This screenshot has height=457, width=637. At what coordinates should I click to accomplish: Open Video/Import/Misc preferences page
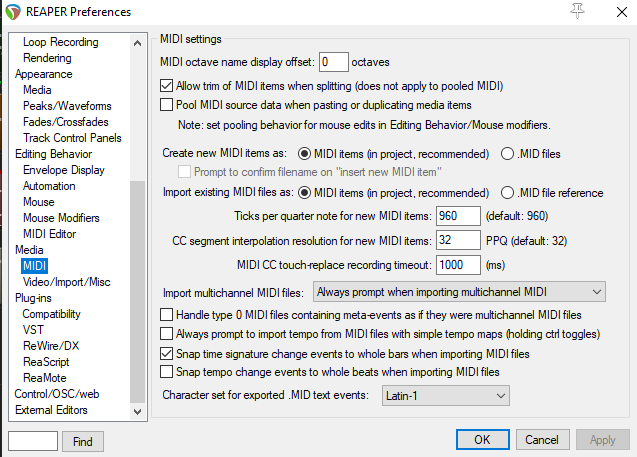[67, 282]
